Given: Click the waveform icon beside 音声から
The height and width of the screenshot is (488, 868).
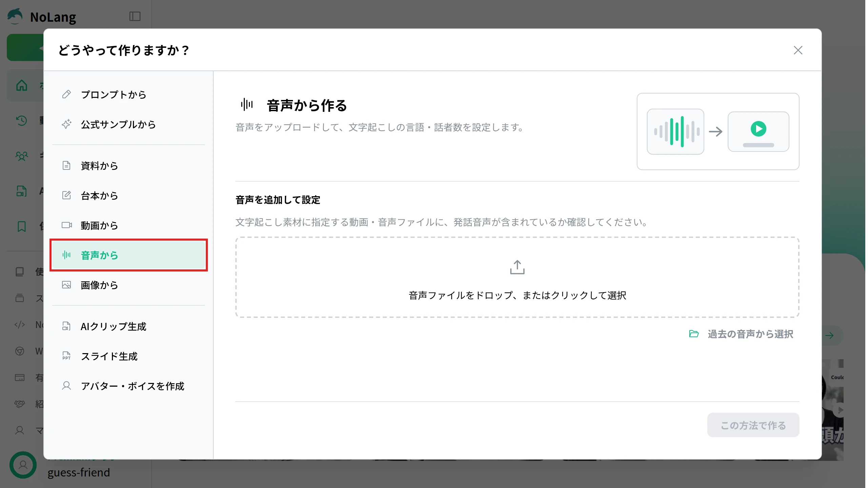Looking at the screenshot, I should (66, 255).
